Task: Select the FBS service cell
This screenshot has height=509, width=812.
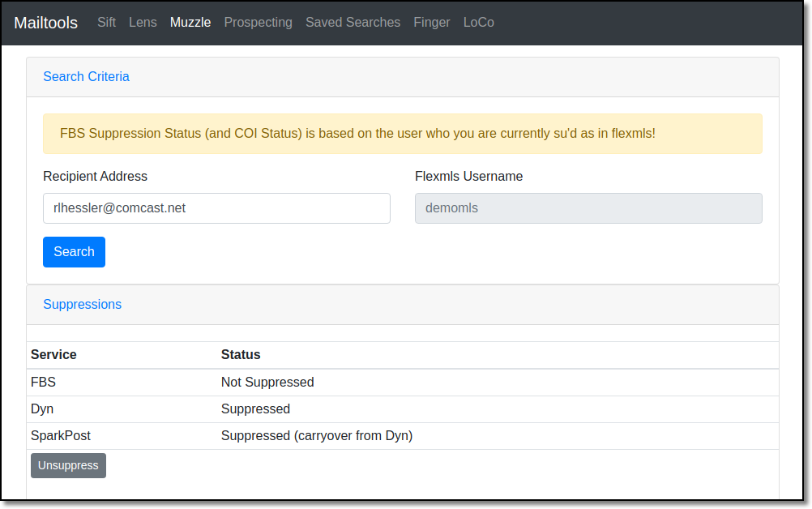Action: [43, 382]
